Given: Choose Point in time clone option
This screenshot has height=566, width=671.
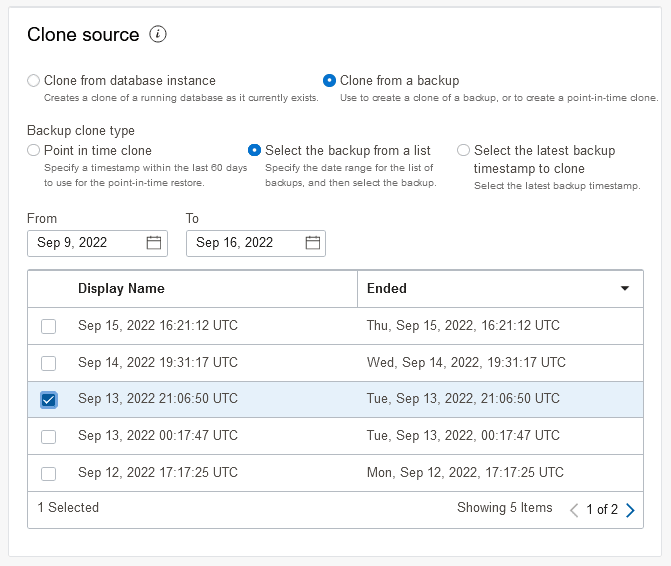Looking at the screenshot, I should pos(34,150).
